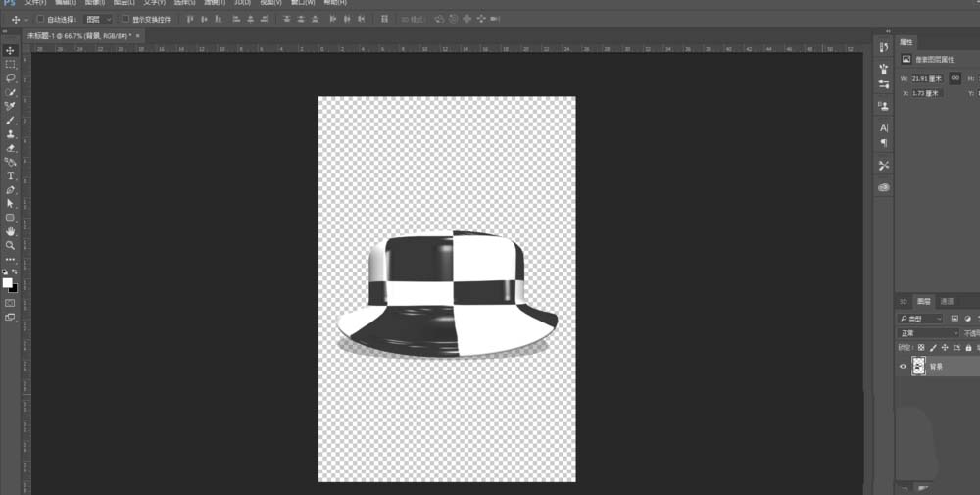Open the crossed-tools panel icon in the dock
The height and width of the screenshot is (495, 980).
[x=884, y=165]
